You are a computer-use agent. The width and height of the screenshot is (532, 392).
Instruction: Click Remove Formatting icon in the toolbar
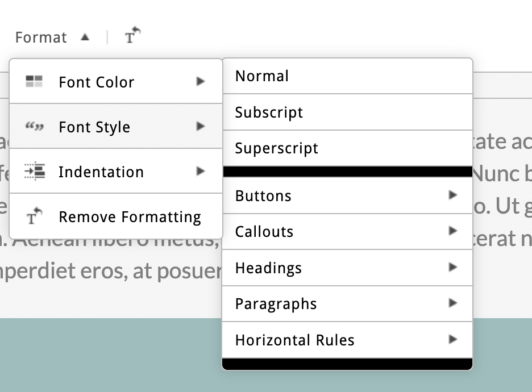point(132,36)
